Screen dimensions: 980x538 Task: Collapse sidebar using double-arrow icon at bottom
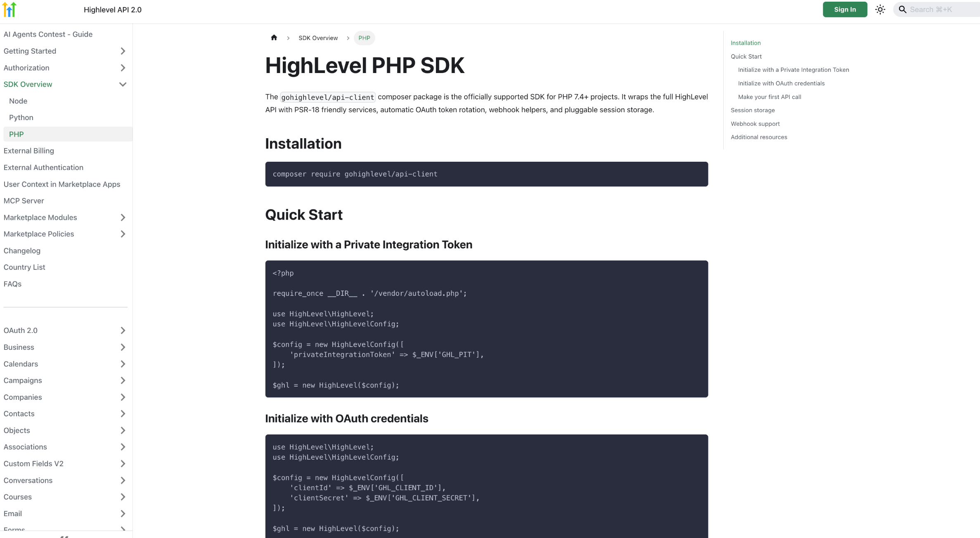coord(64,536)
